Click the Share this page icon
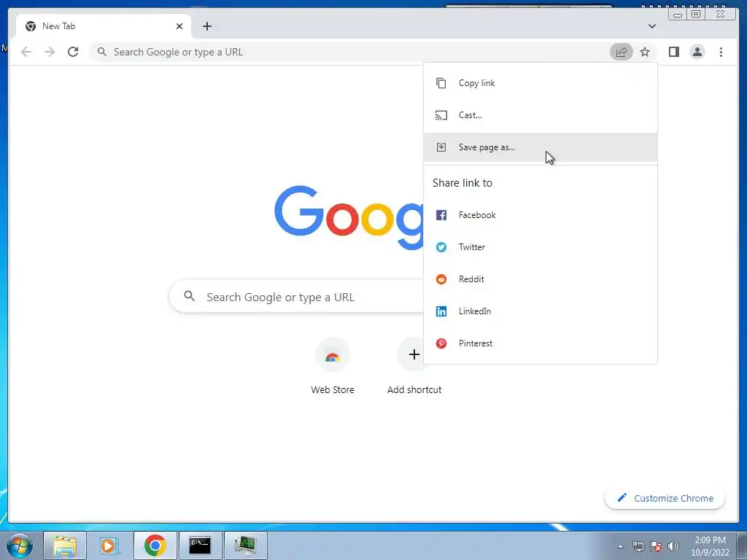 point(622,52)
